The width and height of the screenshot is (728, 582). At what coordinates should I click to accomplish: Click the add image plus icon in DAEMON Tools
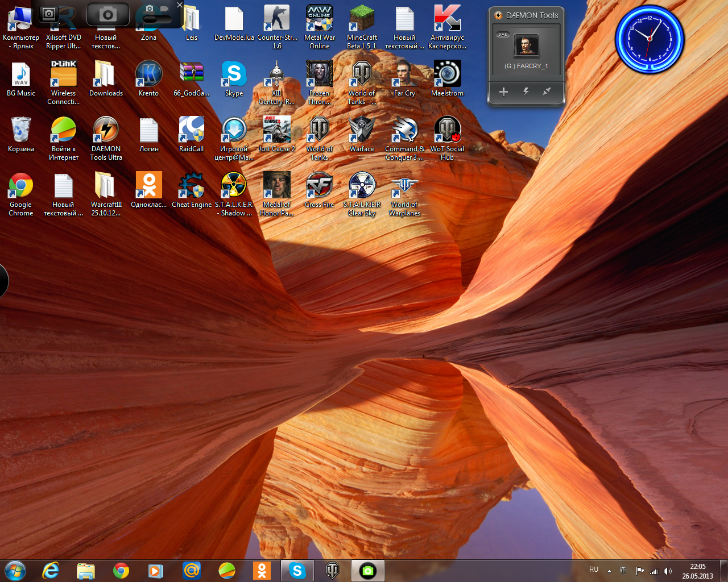(503, 92)
